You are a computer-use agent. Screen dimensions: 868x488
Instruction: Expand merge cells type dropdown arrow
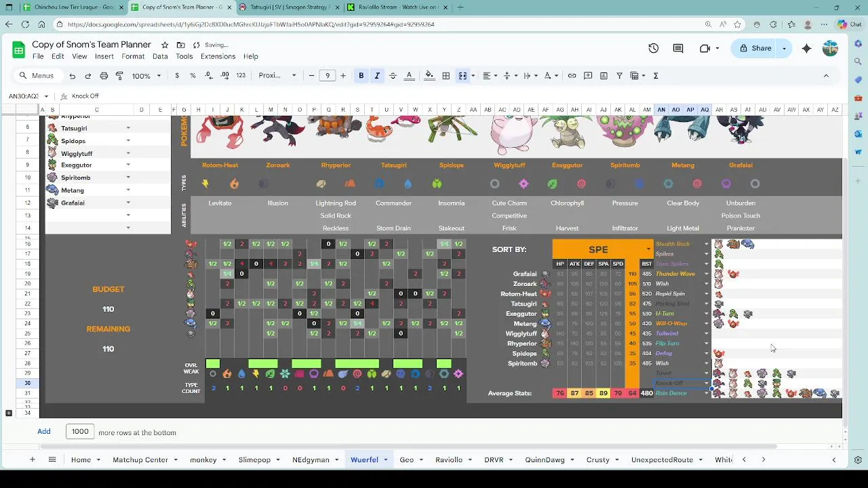tap(473, 76)
